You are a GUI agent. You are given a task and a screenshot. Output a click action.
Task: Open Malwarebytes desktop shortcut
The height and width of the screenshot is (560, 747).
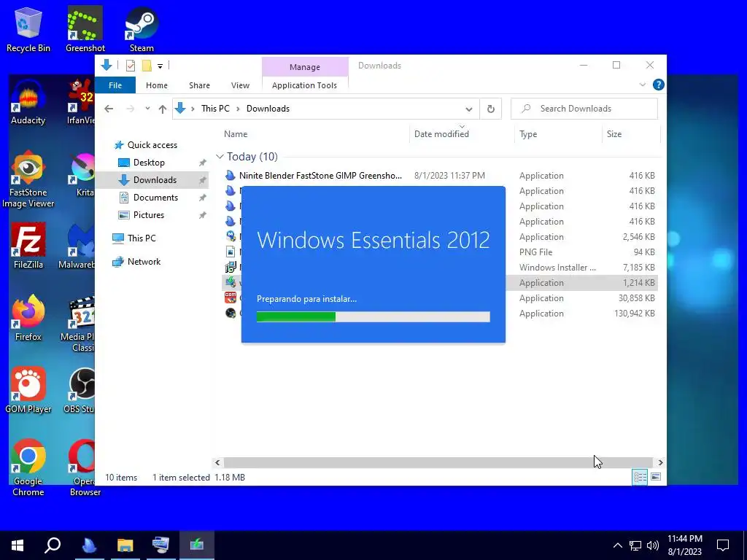click(77, 246)
